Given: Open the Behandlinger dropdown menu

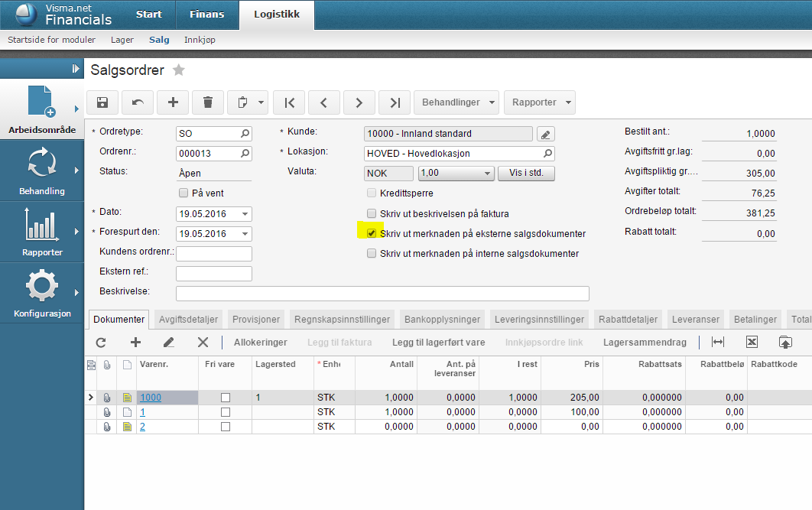Looking at the screenshot, I should click(456, 102).
